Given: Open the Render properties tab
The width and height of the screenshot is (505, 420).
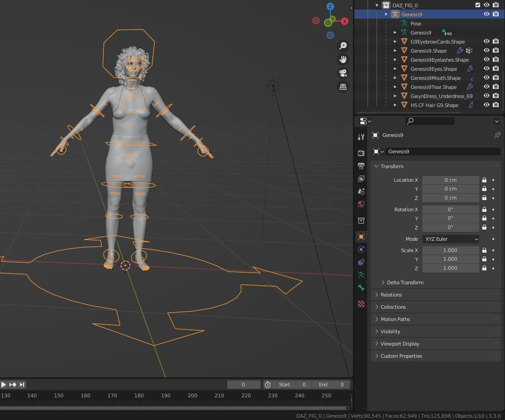Looking at the screenshot, I should click(x=361, y=152).
